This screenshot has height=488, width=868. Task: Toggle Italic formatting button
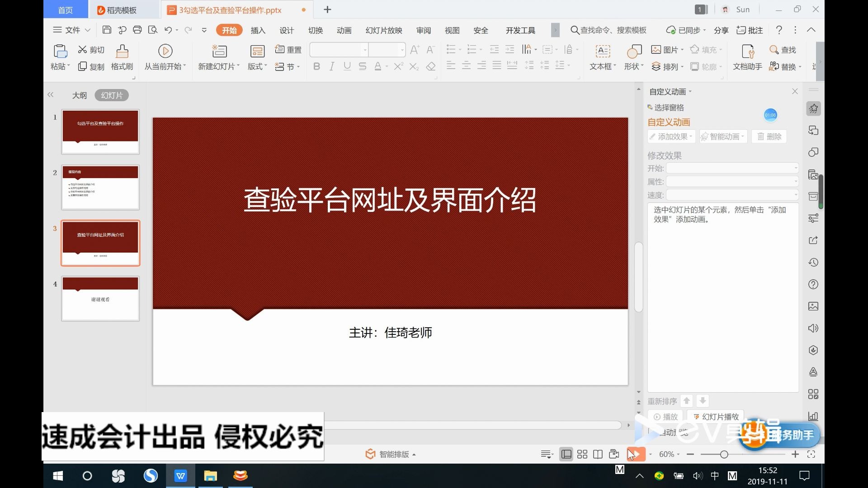(x=332, y=66)
